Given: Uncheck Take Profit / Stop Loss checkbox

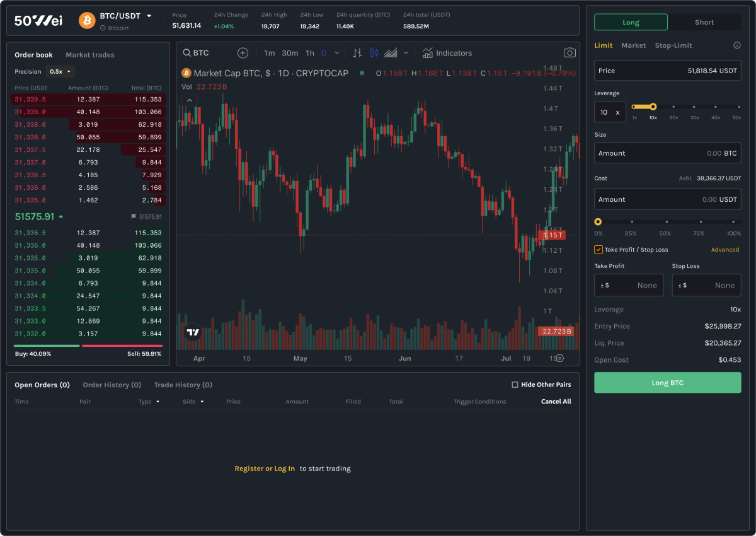Looking at the screenshot, I should click(x=598, y=250).
